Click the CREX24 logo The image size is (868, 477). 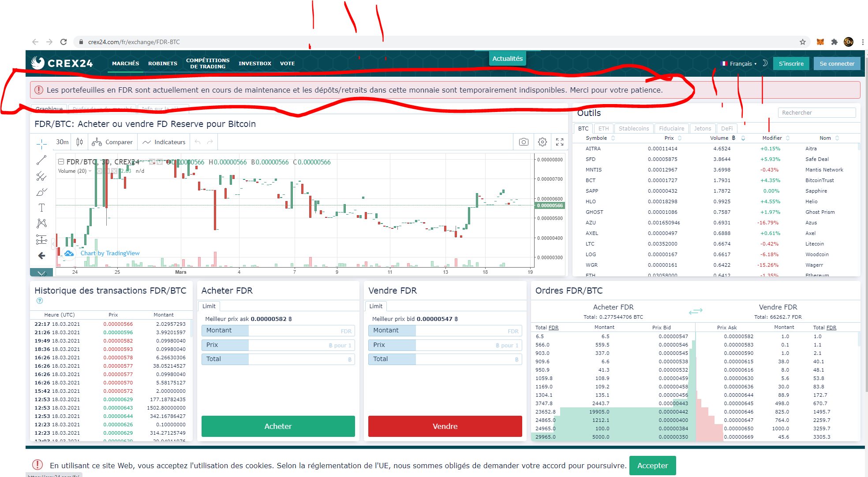click(62, 63)
